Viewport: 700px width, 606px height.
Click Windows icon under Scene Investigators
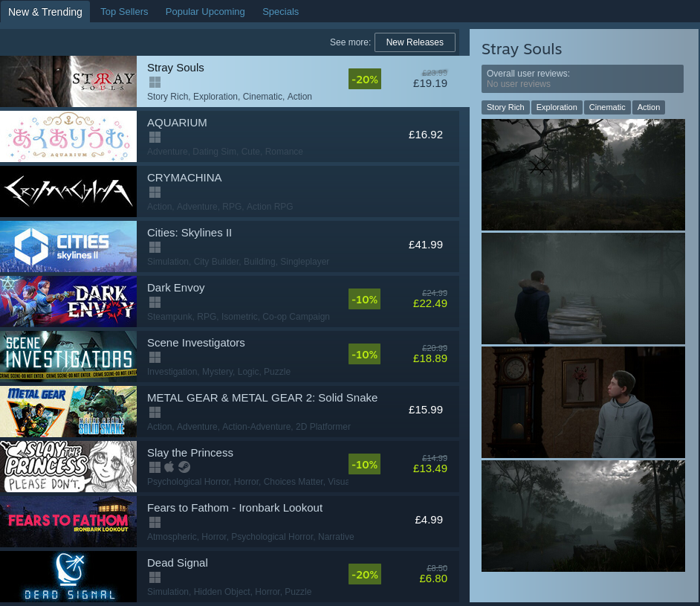[x=155, y=357]
